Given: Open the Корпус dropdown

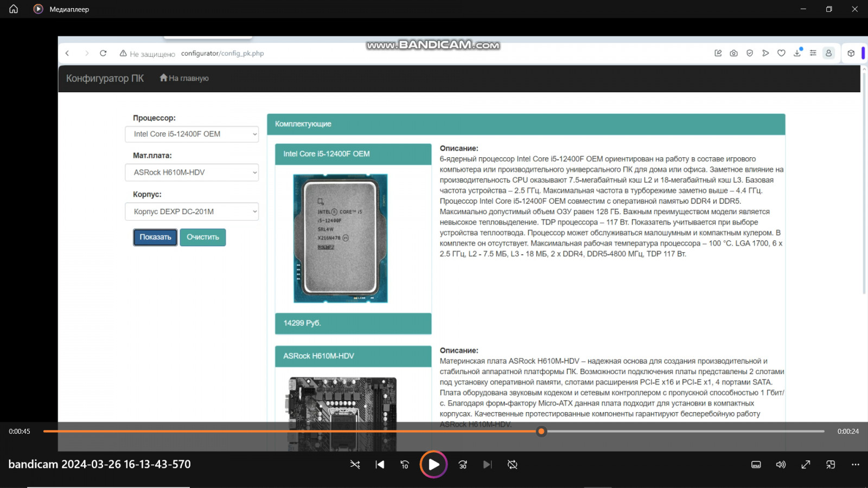Looking at the screenshot, I should pos(192,211).
